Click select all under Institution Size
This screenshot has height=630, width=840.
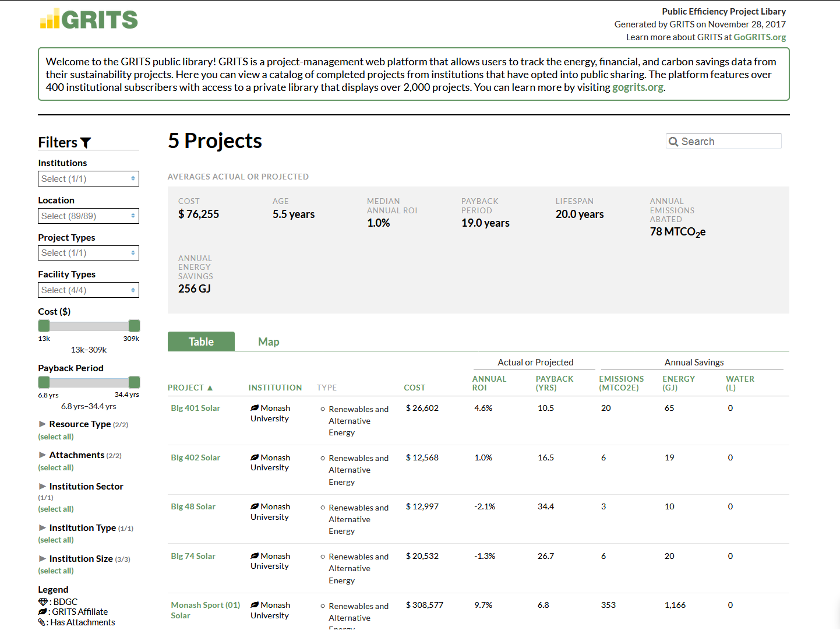click(56, 571)
